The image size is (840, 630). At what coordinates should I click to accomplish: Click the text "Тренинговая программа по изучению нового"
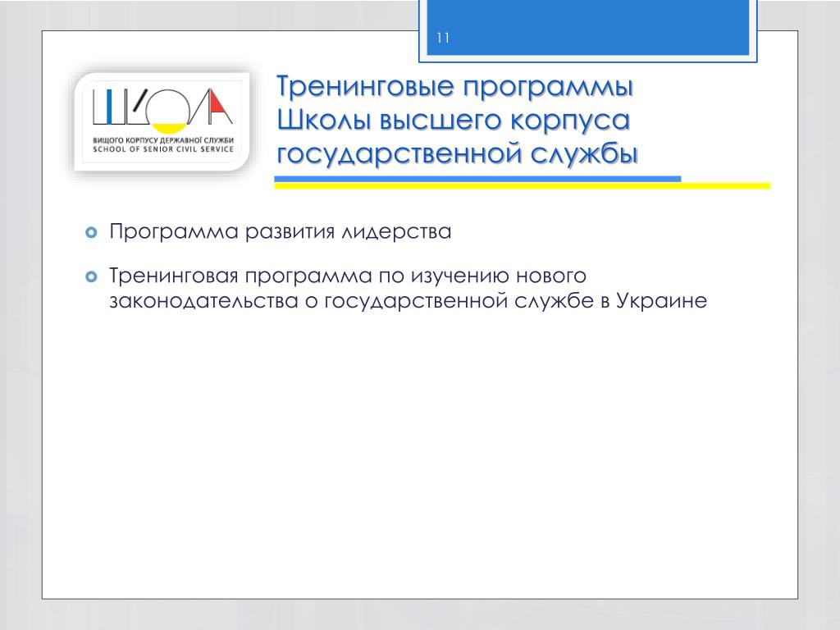pos(348,276)
